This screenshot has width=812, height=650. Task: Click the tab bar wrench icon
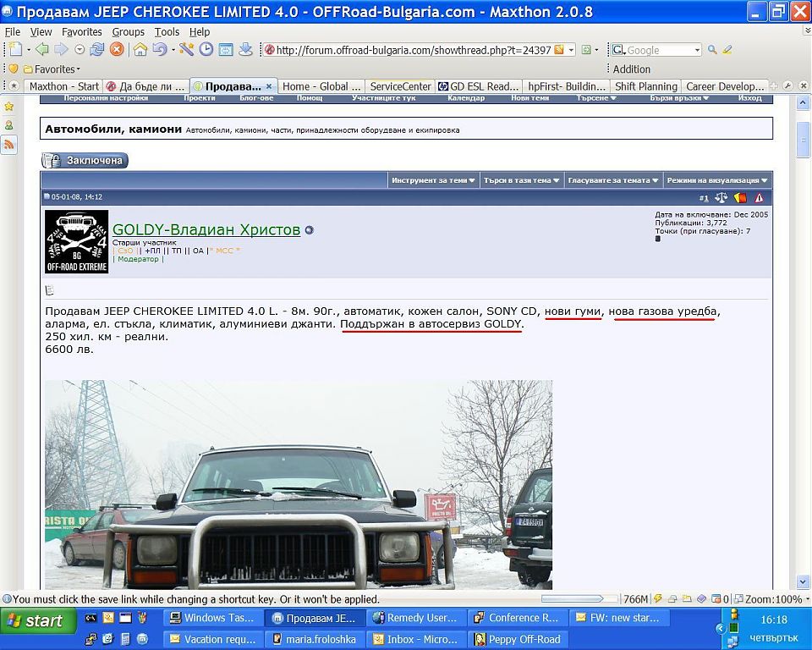click(787, 86)
